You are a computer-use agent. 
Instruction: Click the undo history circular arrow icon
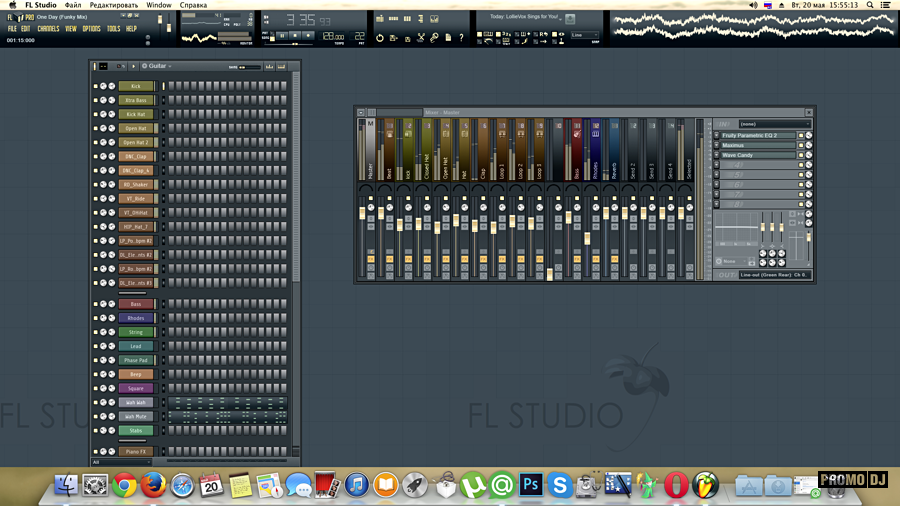[x=380, y=38]
